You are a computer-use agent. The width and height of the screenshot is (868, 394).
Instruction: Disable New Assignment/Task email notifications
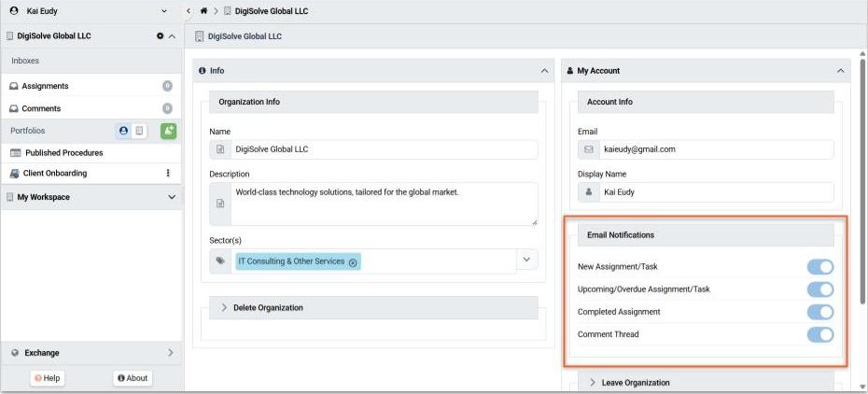pyautogui.click(x=819, y=267)
